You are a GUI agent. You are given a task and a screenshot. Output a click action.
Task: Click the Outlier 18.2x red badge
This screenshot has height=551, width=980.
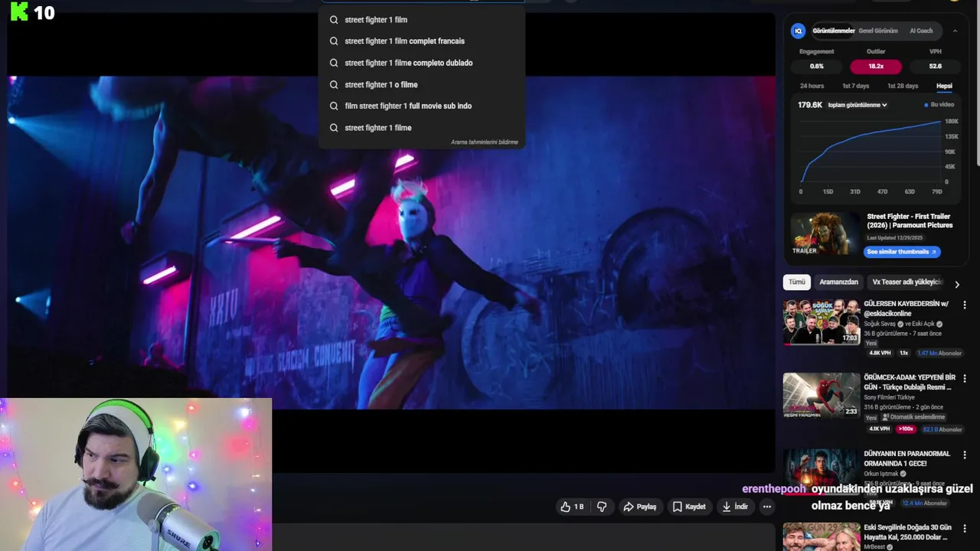876,67
